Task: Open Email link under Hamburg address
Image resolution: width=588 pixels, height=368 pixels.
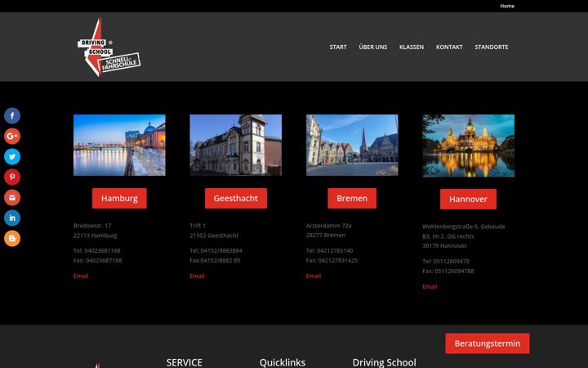Action: click(81, 276)
